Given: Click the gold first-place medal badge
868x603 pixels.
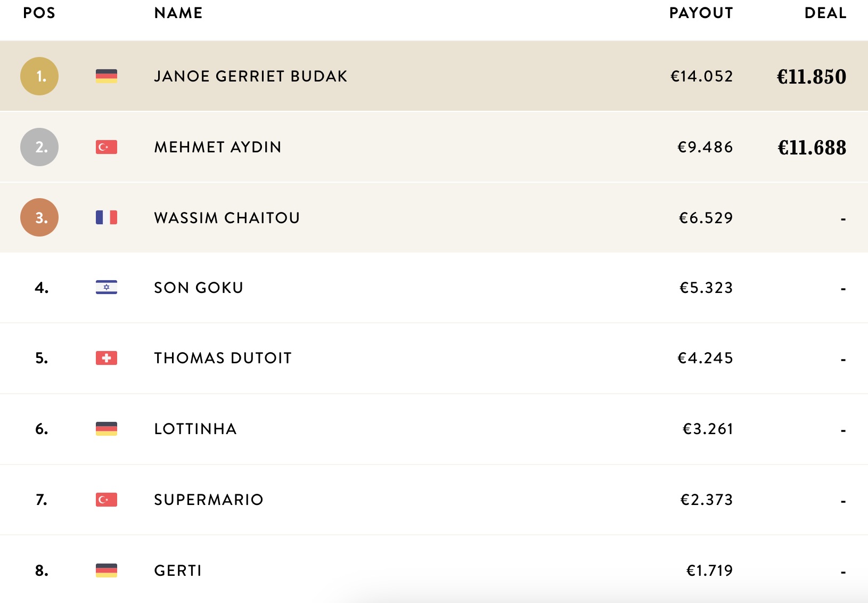Looking at the screenshot, I should pos(39,76).
